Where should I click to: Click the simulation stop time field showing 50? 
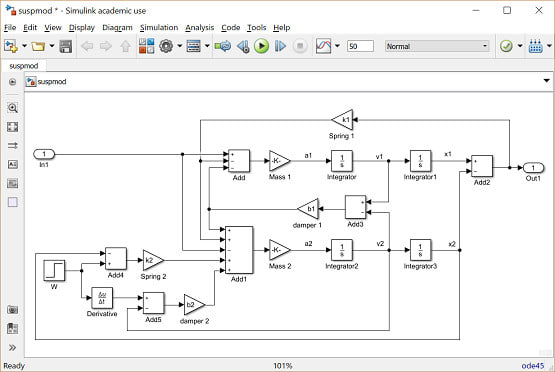[360, 46]
